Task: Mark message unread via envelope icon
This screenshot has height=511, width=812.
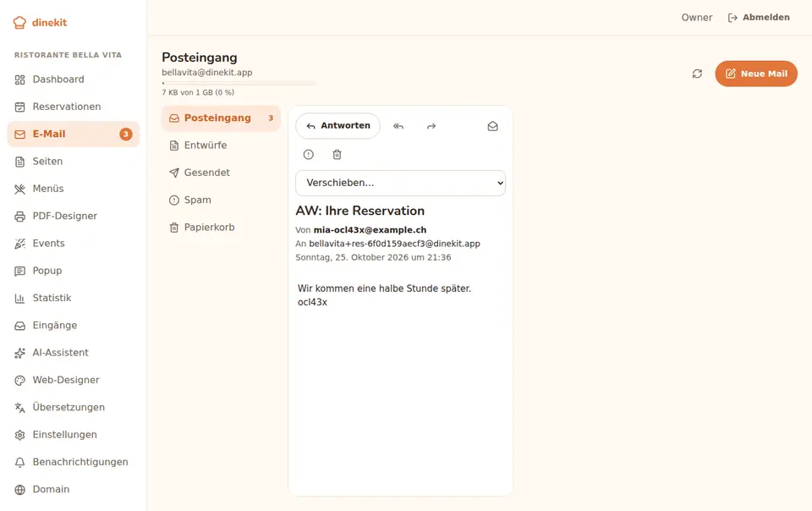Action: [492, 126]
